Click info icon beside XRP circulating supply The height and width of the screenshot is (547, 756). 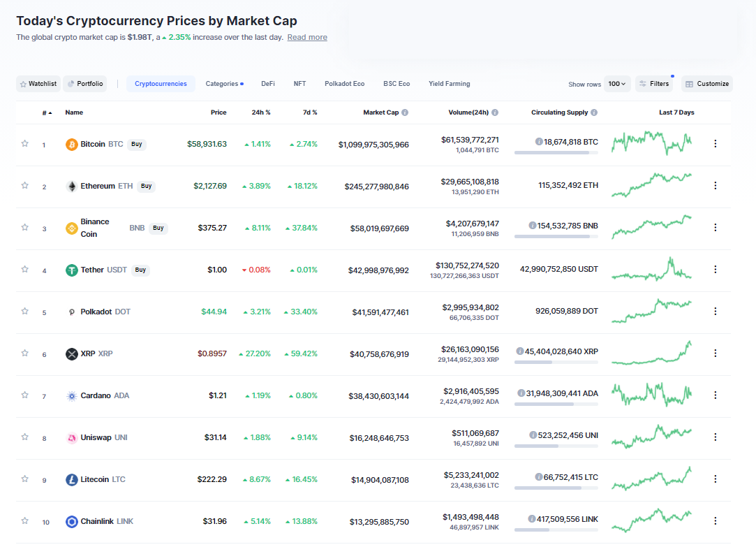coord(520,351)
